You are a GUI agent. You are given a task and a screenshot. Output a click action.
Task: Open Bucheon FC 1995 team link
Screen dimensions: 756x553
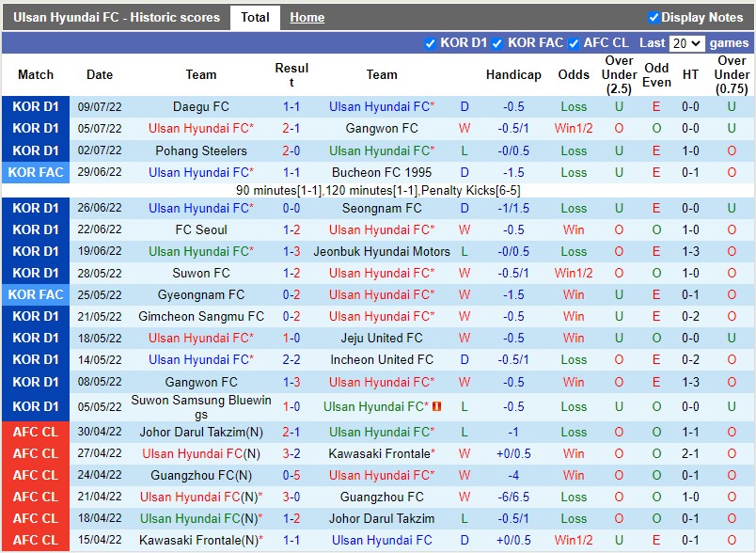tap(382, 172)
